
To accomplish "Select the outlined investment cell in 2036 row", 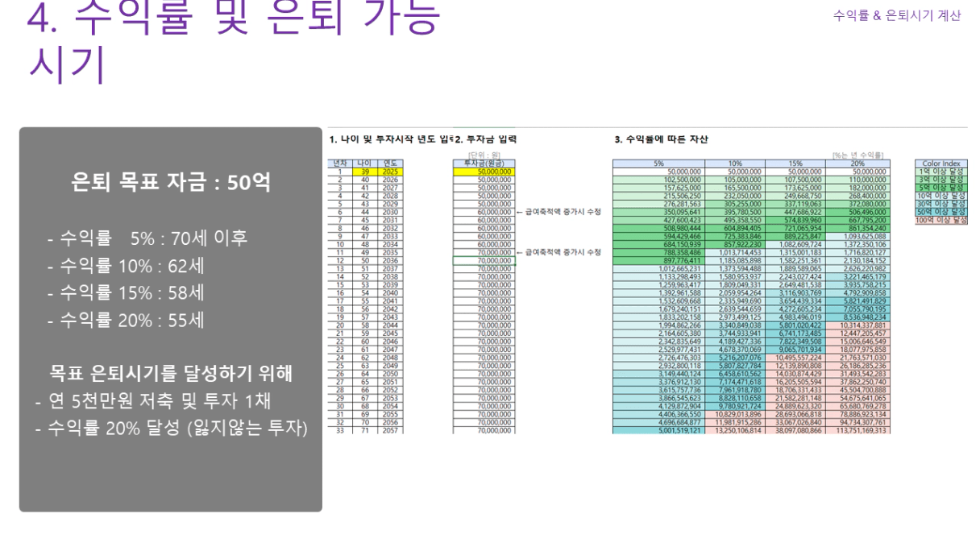I will coord(484,260).
